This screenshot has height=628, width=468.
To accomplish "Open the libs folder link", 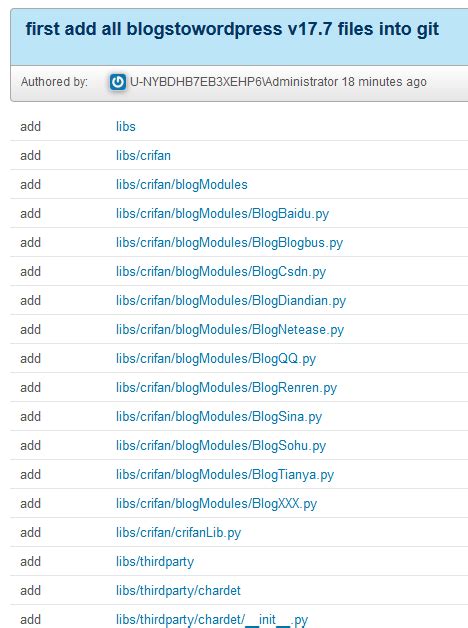I will (126, 127).
